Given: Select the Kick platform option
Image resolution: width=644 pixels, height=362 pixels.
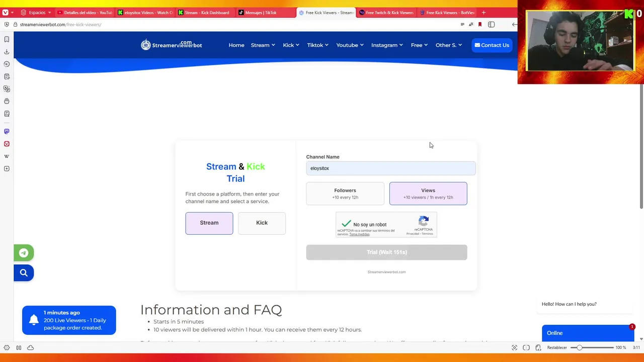Looking at the screenshot, I should [262, 223].
